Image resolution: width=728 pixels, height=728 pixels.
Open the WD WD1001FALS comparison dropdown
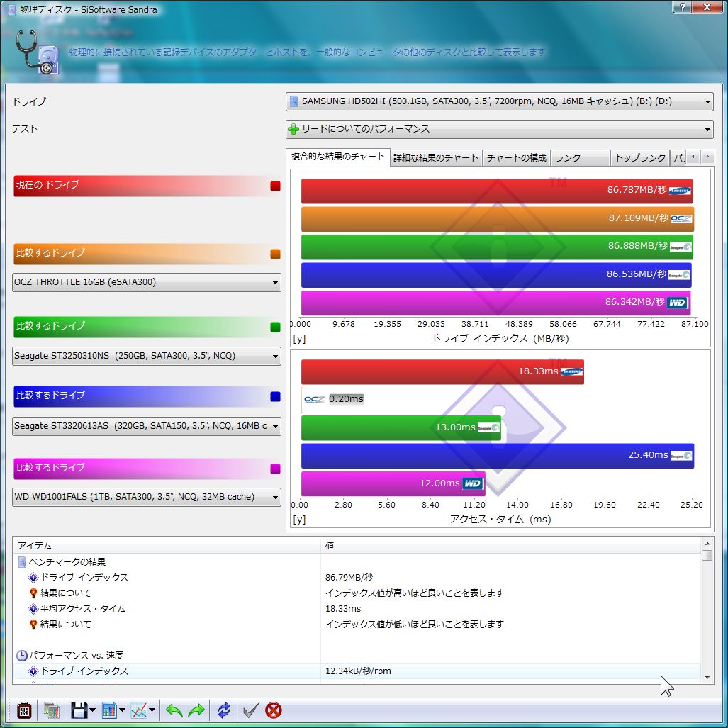(146, 497)
